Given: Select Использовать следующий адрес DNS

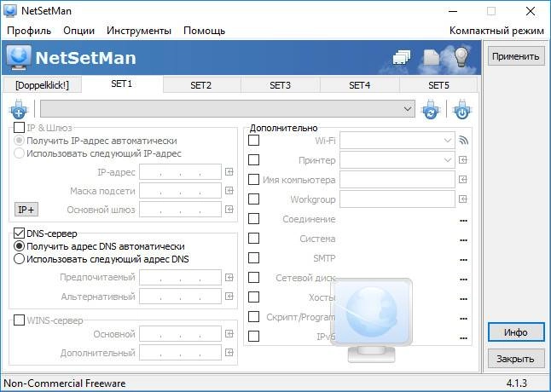Looking at the screenshot, I should tap(19, 259).
